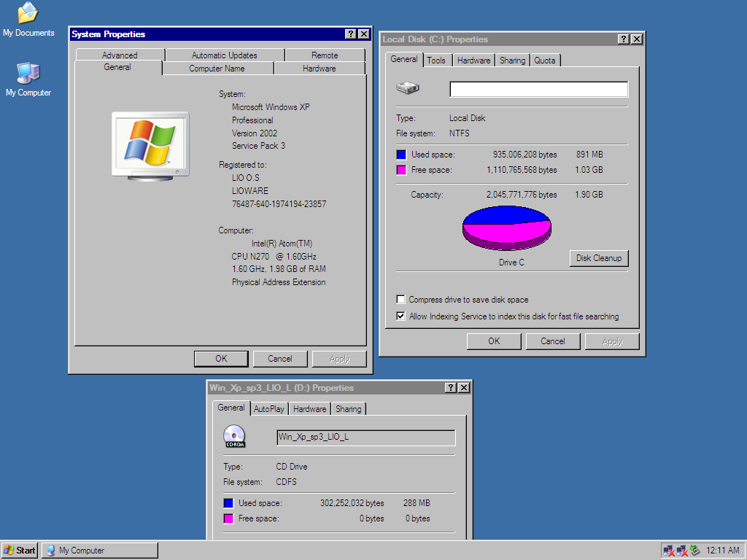Open Hardware tab in System Properties
The width and height of the screenshot is (747, 560).
click(x=320, y=69)
